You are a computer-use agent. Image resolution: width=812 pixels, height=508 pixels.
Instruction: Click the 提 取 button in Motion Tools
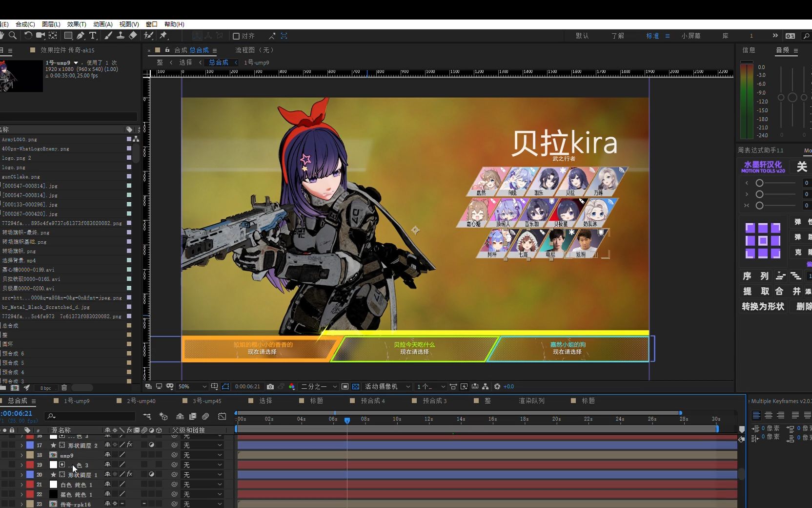tap(755, 291)
